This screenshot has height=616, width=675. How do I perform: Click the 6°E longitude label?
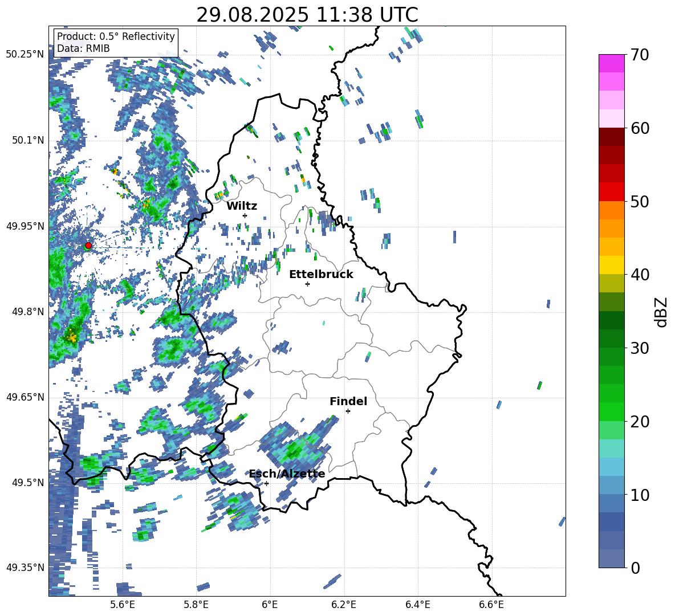tap(270, 605)
